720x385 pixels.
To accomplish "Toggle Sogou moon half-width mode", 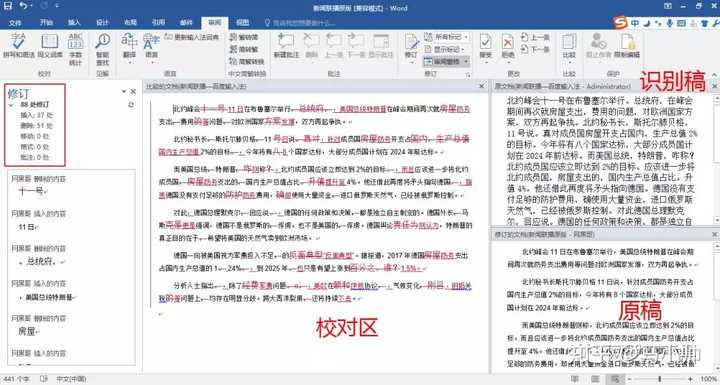I will (x=647, y=23).
